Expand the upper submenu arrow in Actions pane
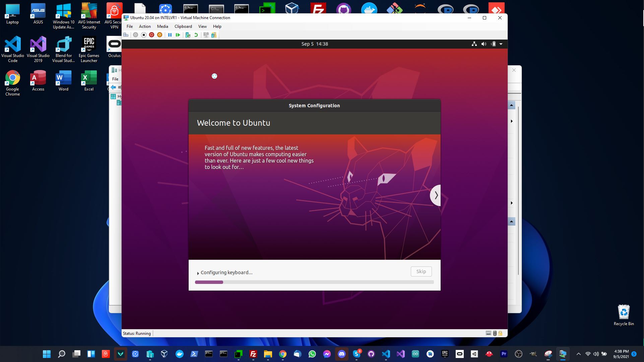The height and width of the screenshot is (362, 644). 512,121
